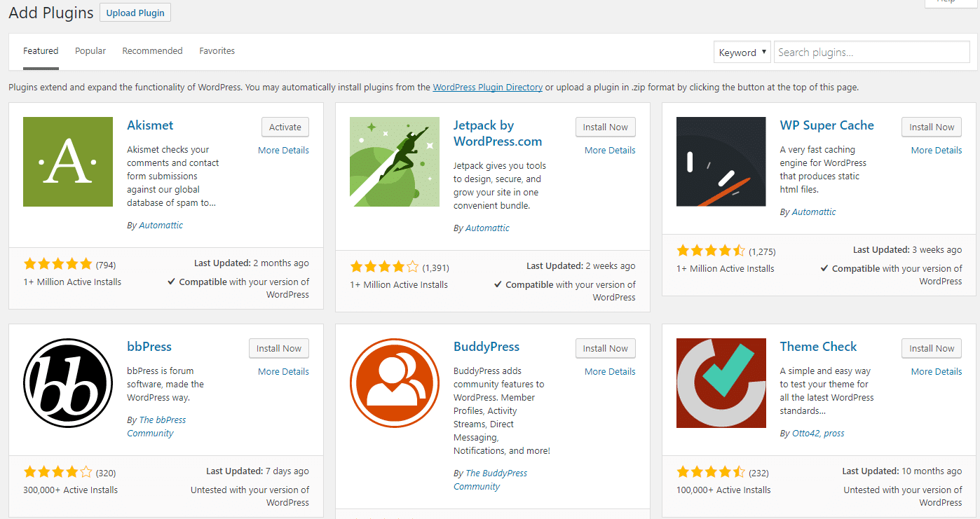Click the compatibility checkmark for WP Super Cache

click(825, 268)
